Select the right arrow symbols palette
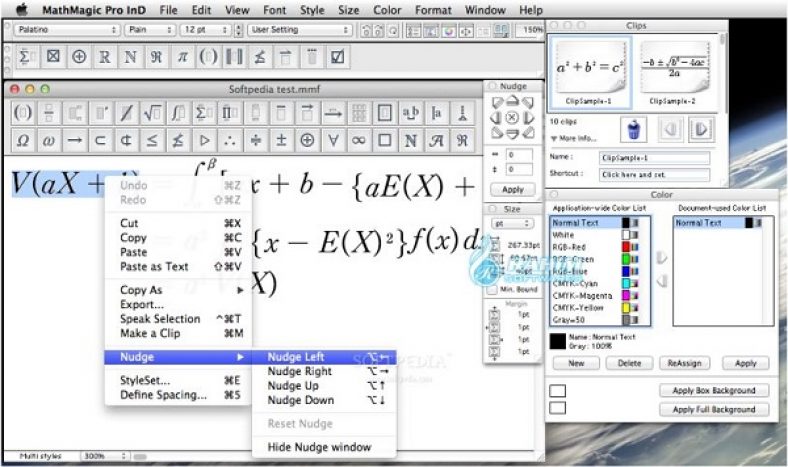 tap(74, 140)
